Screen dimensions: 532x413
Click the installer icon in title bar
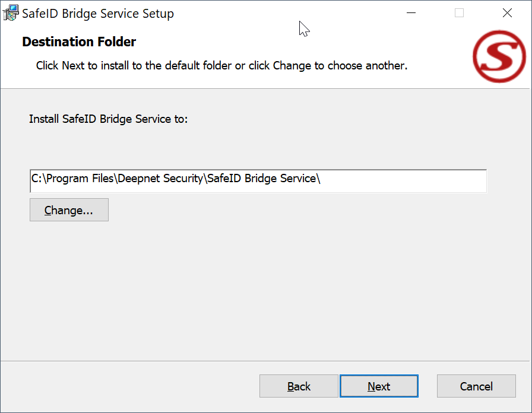coord(11,13)
